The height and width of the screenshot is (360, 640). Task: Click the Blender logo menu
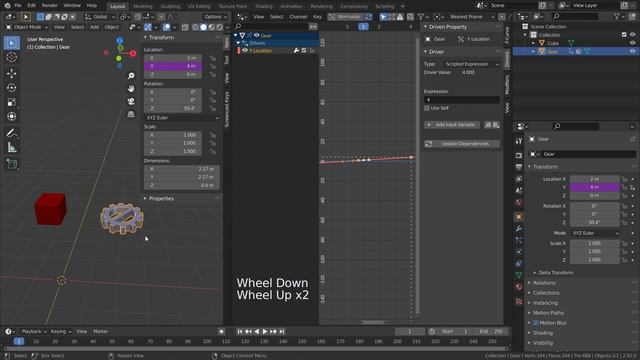point(7,6)
